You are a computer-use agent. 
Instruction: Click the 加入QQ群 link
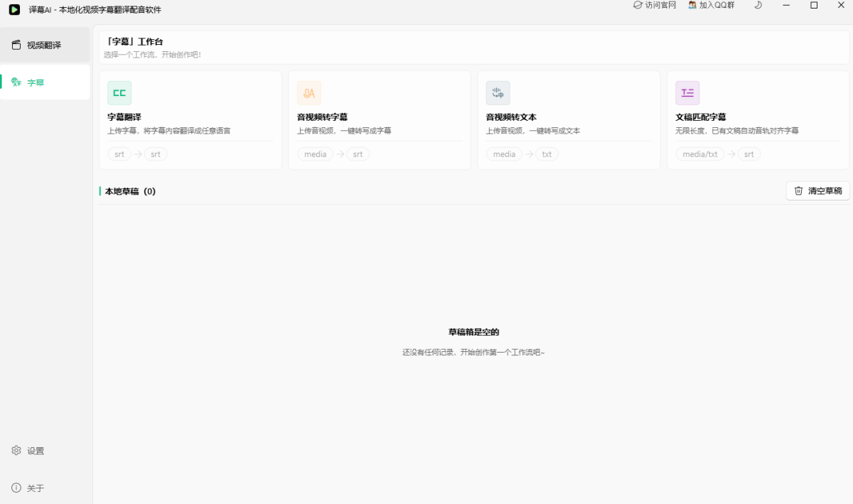click(712, 5)
